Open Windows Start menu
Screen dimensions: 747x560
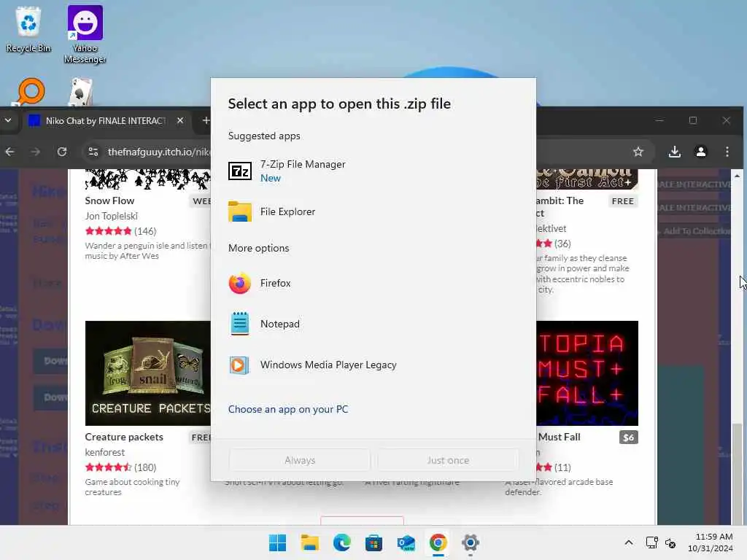[277, 542]
